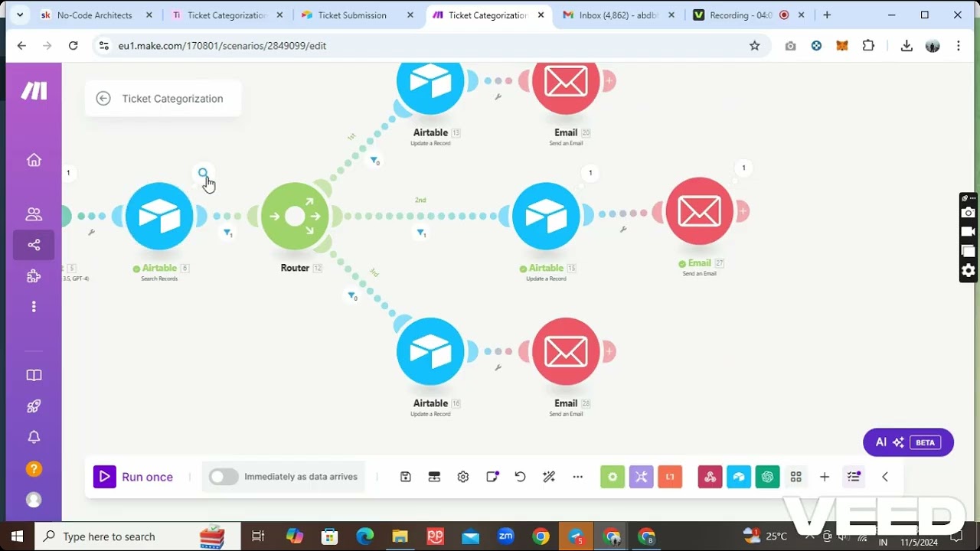The image size is (980, 551).
Task: Toggle the scheduling switch on
Action: (224, 477)
